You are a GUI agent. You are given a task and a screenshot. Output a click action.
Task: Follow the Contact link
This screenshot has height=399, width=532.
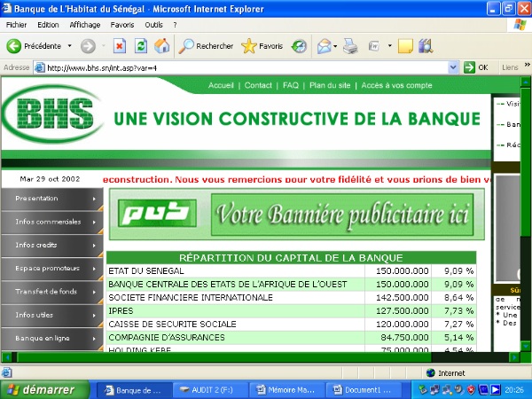pos(258,85)
